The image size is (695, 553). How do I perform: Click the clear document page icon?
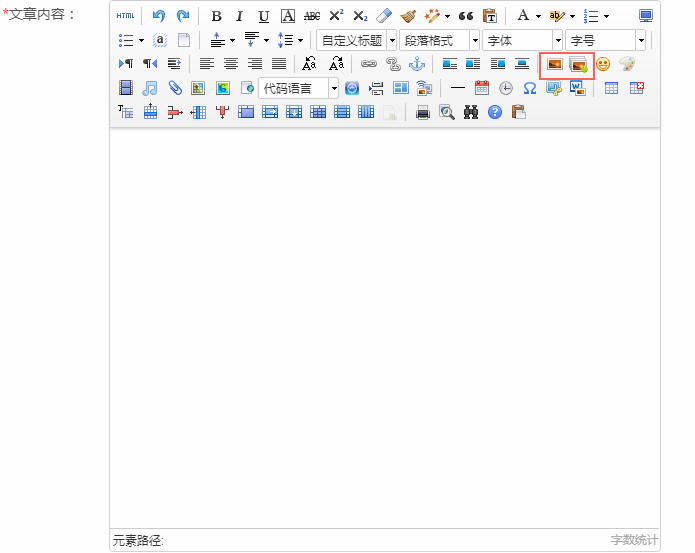[184, 40]
